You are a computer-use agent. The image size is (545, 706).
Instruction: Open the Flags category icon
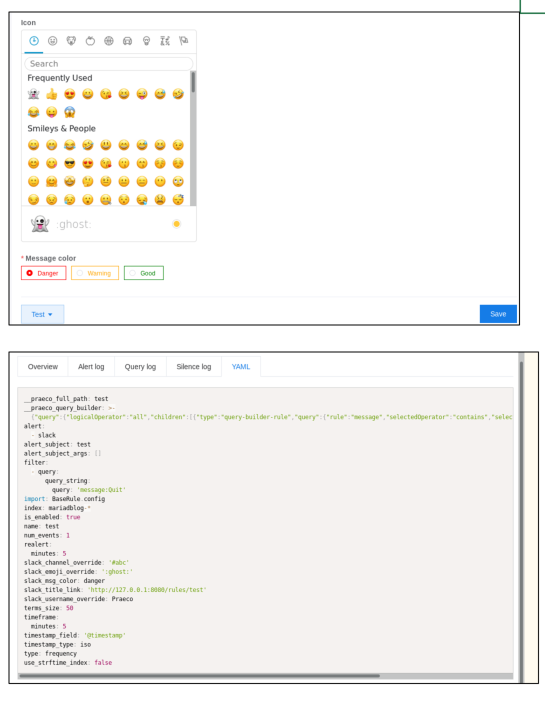(184, 41)
